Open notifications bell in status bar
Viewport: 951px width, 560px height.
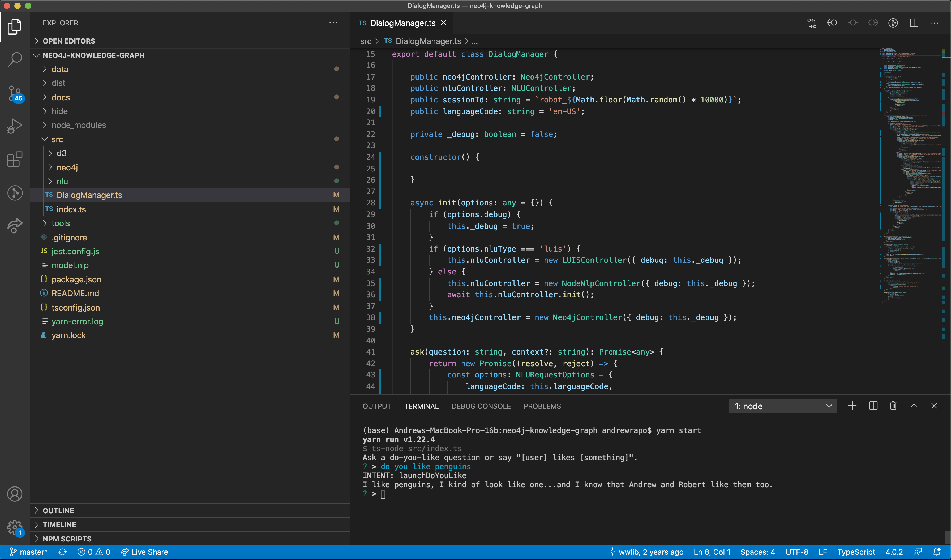[937, 552]
